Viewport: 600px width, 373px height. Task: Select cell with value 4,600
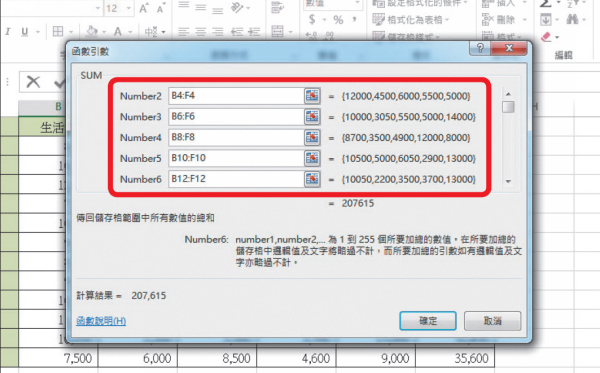coord(296,358)
